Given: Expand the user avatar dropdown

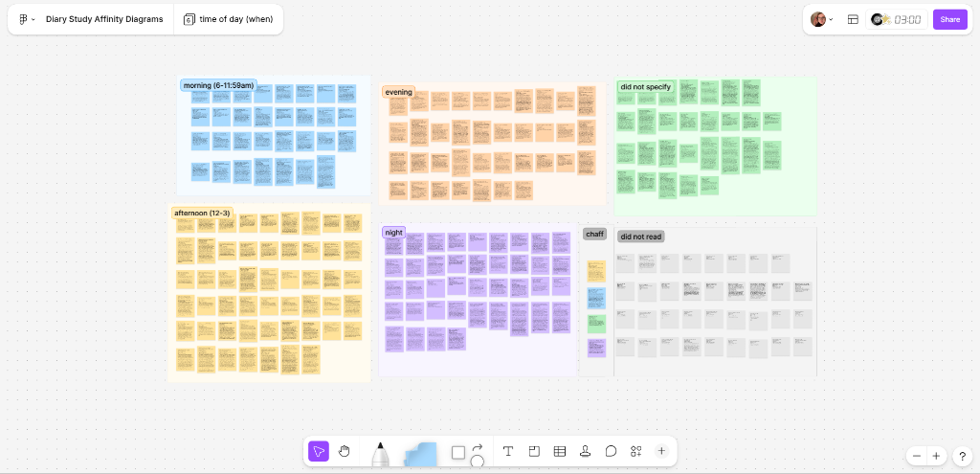Looking at the screenshot, I should [822, 19].
